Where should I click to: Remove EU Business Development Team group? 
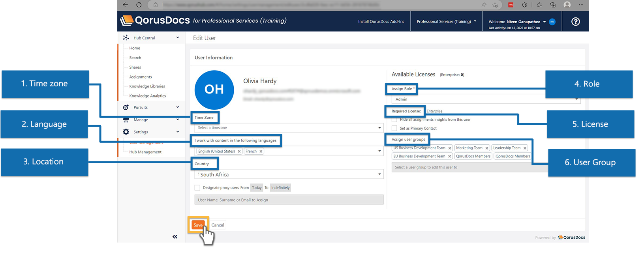coord(450,157)
